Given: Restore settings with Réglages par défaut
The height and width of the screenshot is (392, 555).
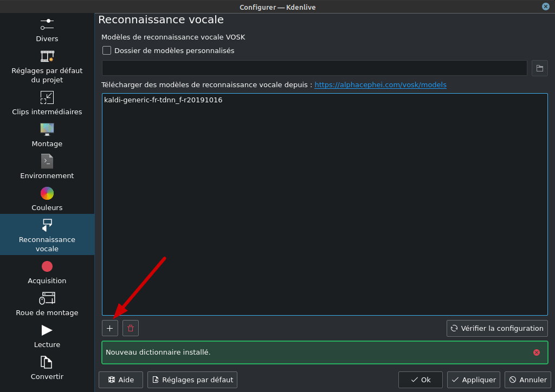Looking at the screenshot, I should [192, 380].
